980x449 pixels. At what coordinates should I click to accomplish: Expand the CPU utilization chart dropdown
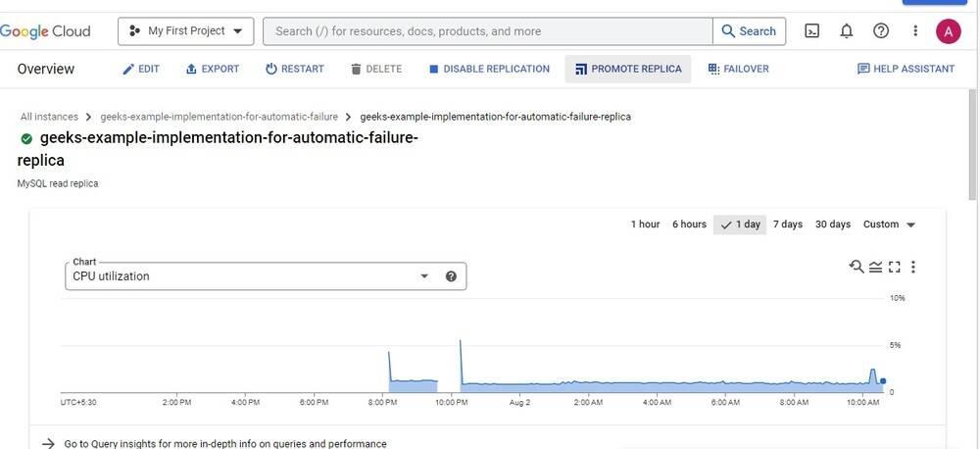[424, 276]
